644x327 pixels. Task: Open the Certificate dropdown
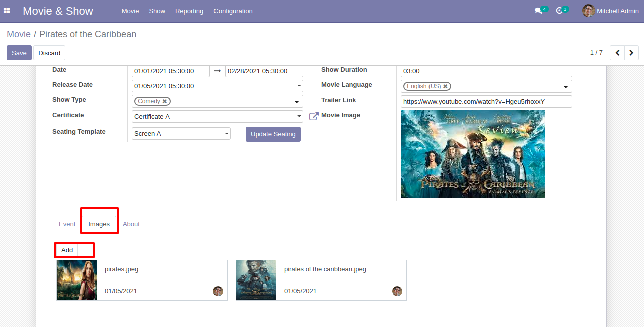pyautogui.click(x=218, y=117)
